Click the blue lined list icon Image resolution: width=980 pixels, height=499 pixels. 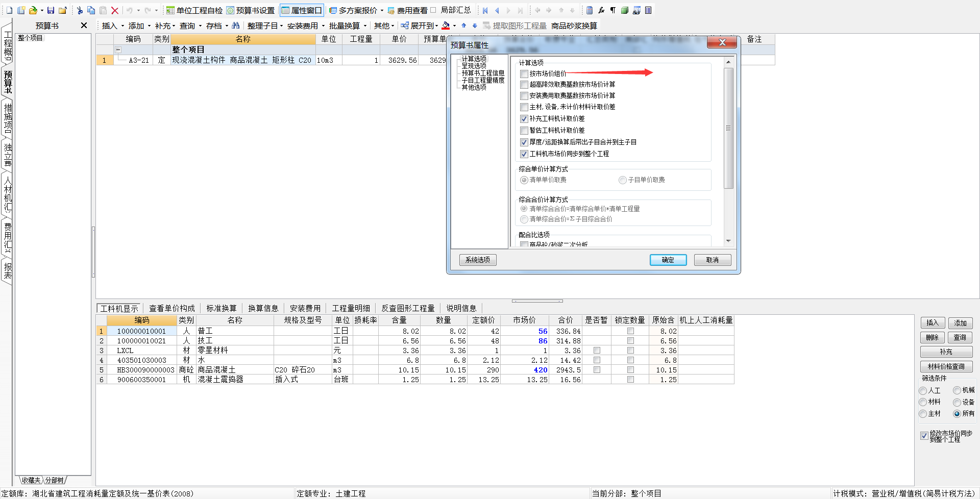(x=648, y=10)
